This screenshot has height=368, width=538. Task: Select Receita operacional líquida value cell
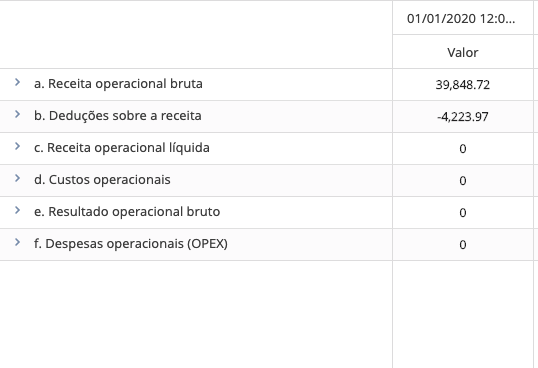(x=463, y=149)
